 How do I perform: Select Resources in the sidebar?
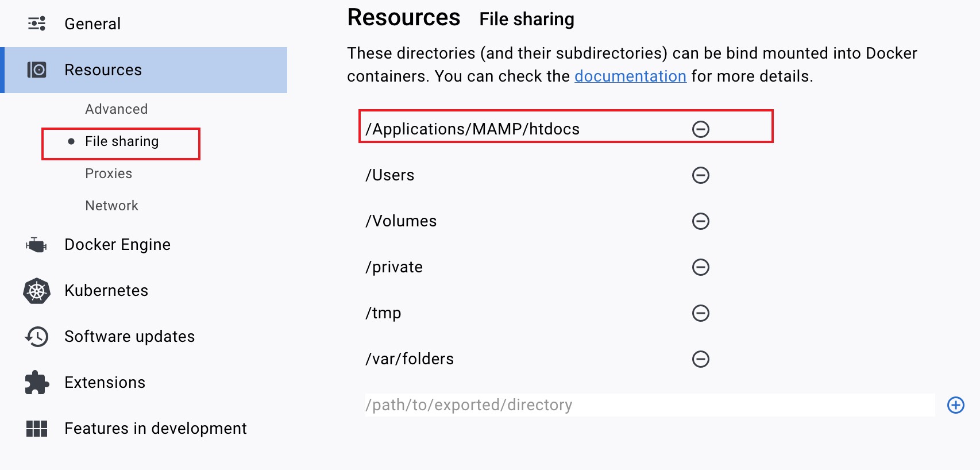103,70
